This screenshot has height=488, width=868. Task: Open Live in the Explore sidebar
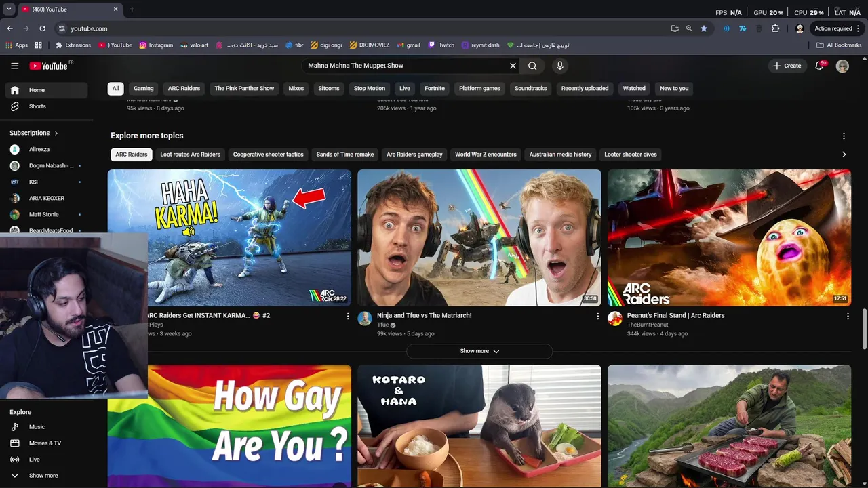46,460
